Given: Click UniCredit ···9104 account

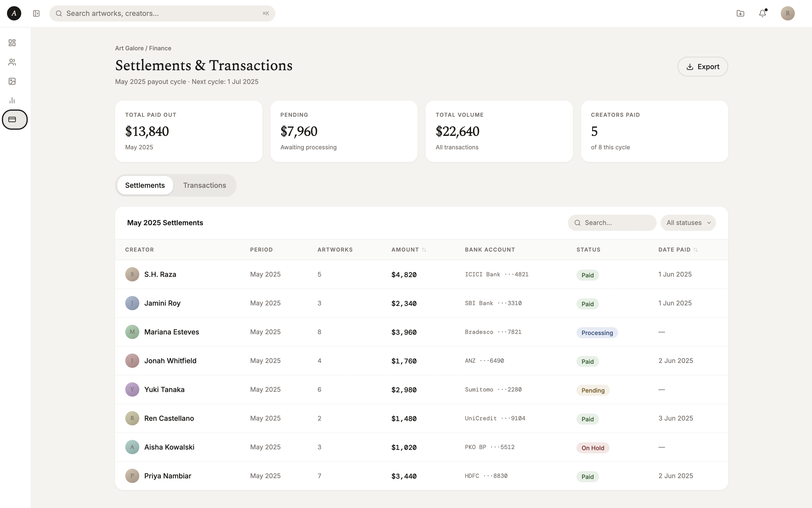Looking at the screenshot, I should coord(495,418).
